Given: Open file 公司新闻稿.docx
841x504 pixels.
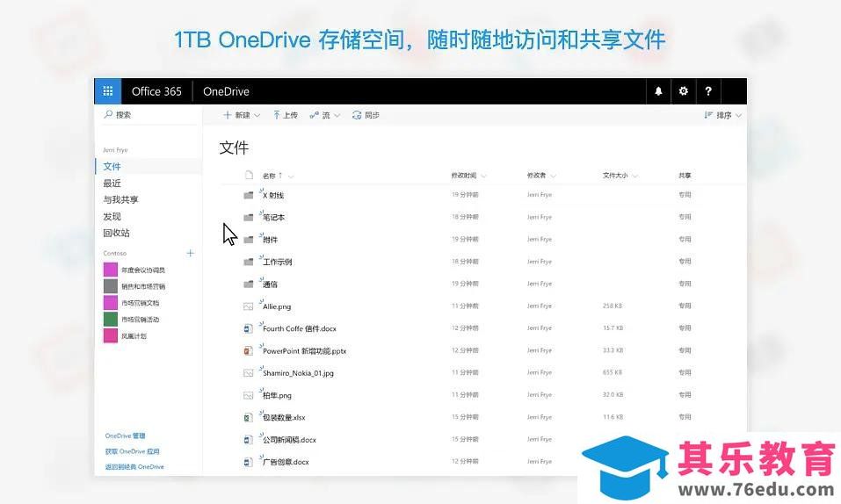Looking at the screenshot, I should (x=289, y=440).
